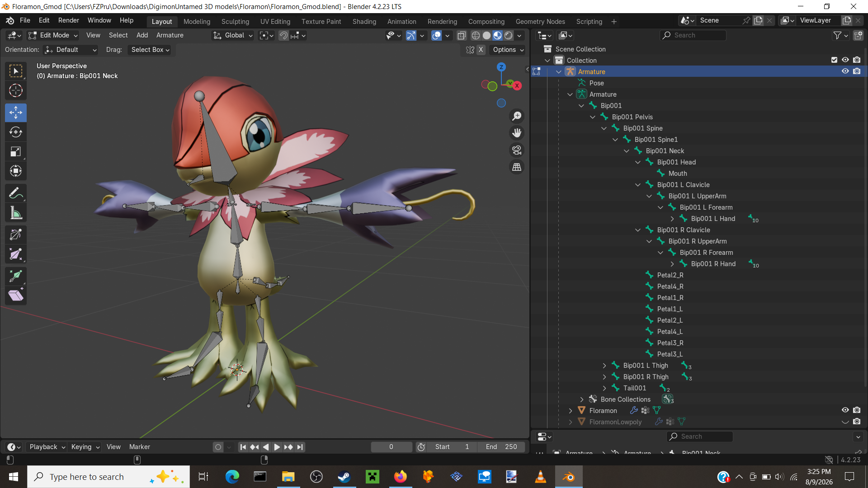
Task: Select the Measure tool
Action: tap(16, 213)
